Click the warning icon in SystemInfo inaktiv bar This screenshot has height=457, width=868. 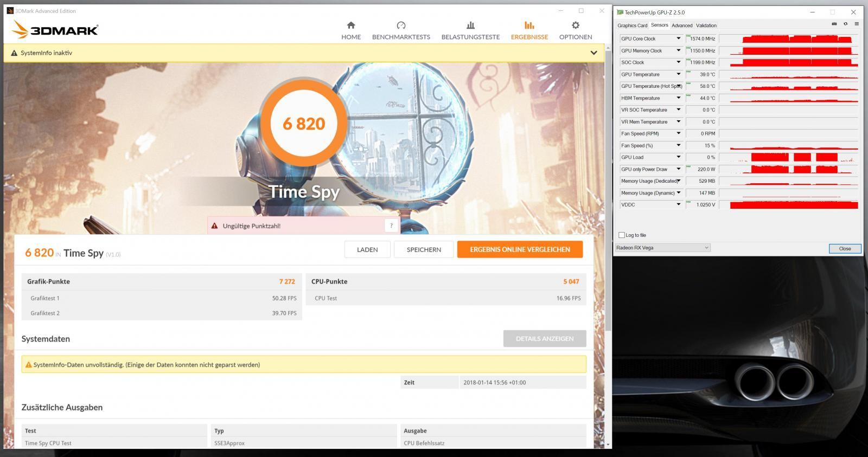coord(14,53)
